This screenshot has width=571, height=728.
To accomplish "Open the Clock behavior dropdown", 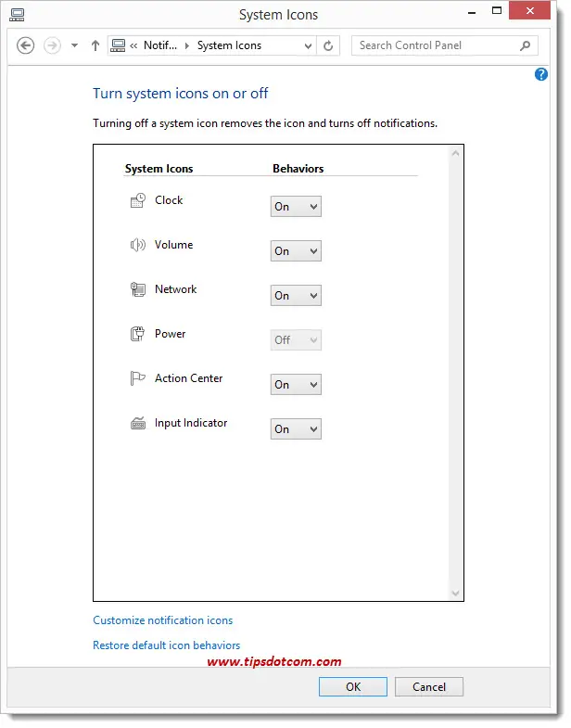I will [296, 207].
